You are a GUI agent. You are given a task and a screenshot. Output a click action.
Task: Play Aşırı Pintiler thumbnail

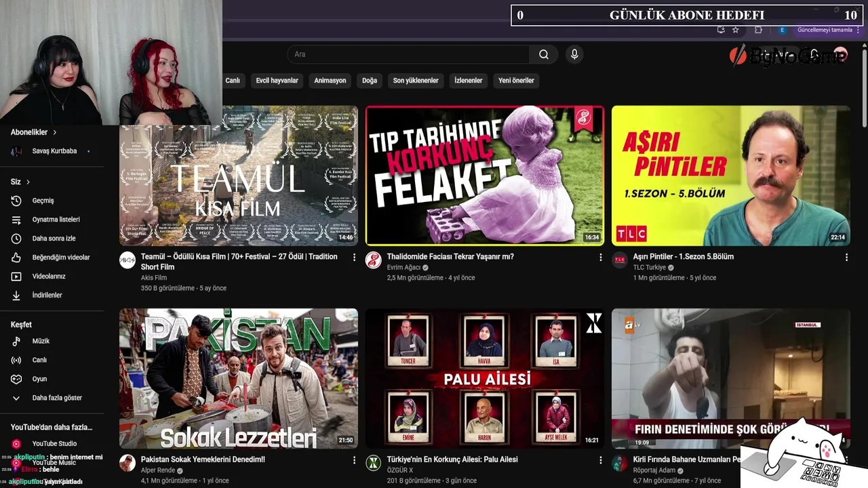coord(730,176)
